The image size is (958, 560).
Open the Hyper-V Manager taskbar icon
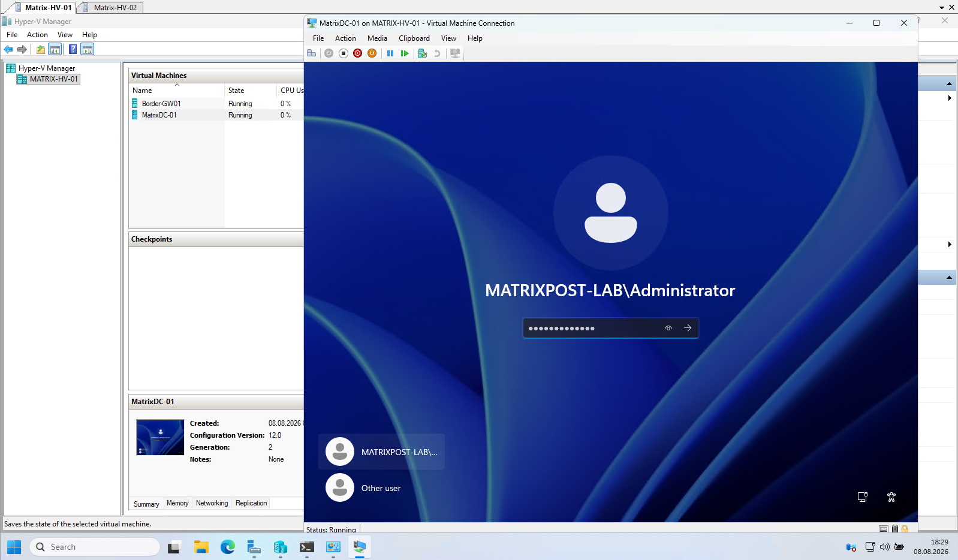click(x=281, y=547)
